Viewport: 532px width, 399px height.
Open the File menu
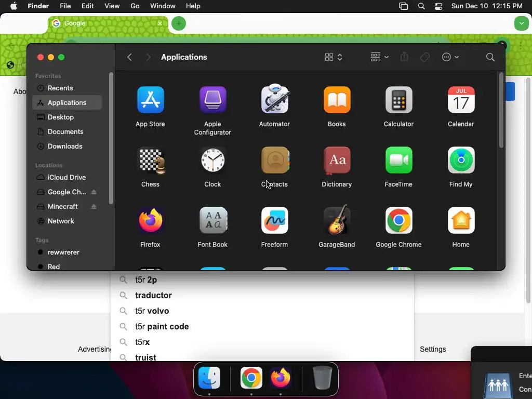click(x=65, y=6)
